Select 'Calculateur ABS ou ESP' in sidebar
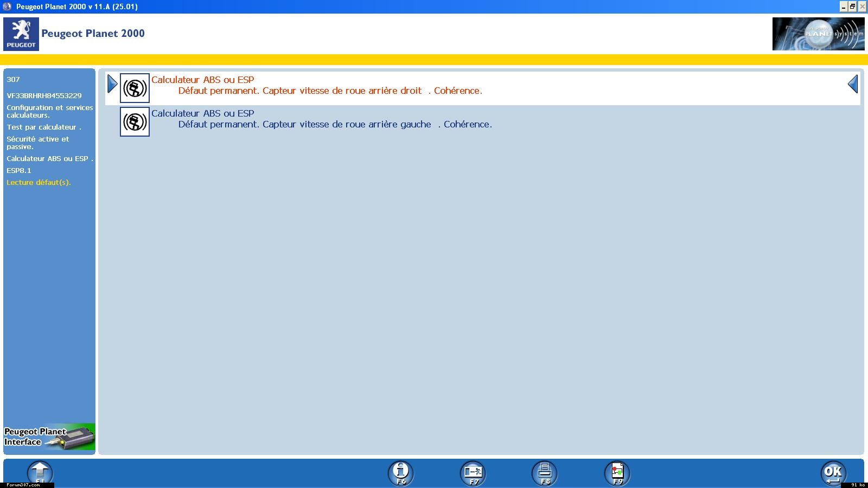 click(50, 158)
